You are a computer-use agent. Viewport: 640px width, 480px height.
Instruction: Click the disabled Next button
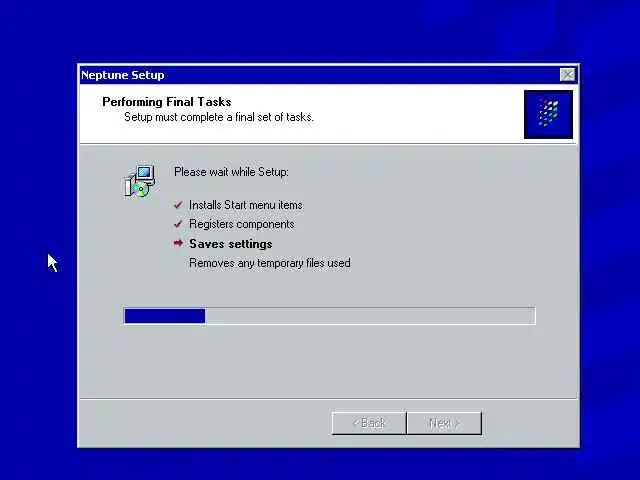tap(444, 423)
